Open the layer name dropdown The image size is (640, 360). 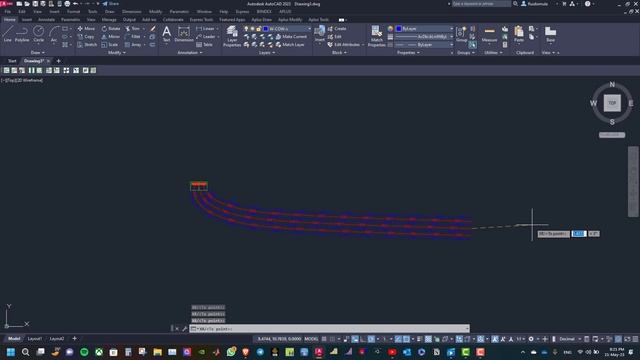click(309, 29)
